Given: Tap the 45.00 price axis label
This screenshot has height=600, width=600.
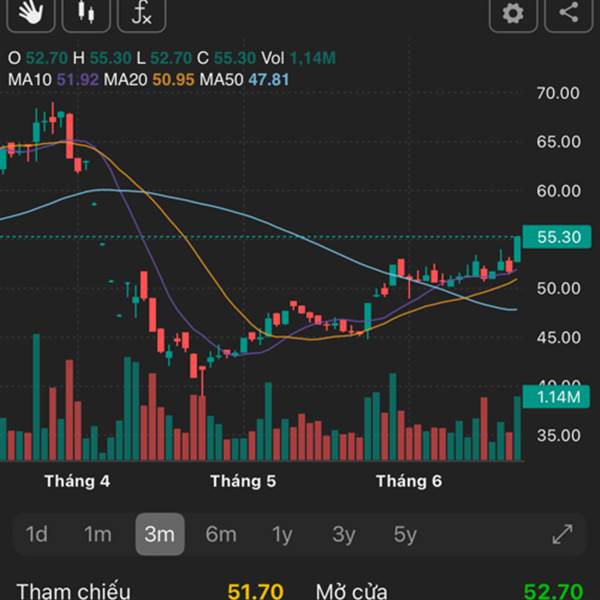Looking at the screenshot, I should click(558, 338).
